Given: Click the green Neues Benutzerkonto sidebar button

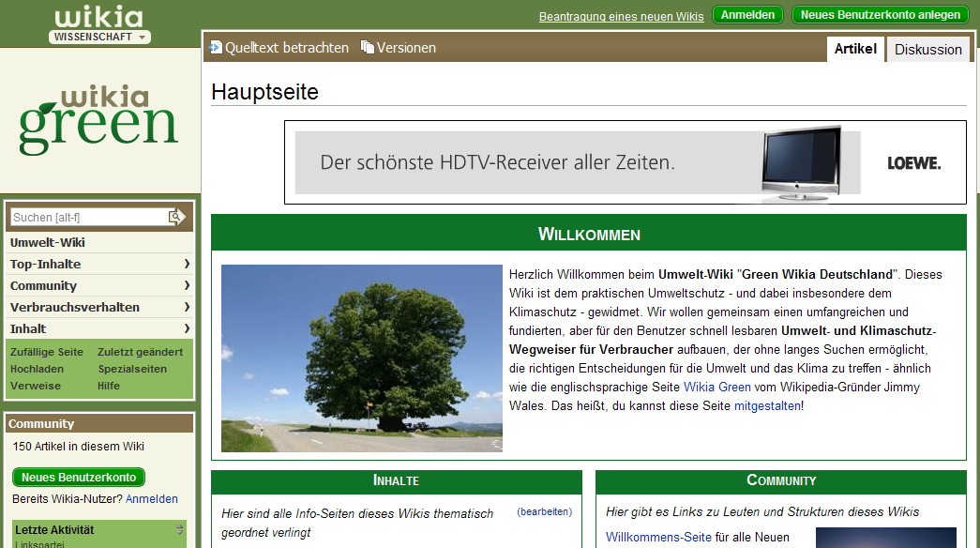Looking at the screenshot, I should point(79,478).
